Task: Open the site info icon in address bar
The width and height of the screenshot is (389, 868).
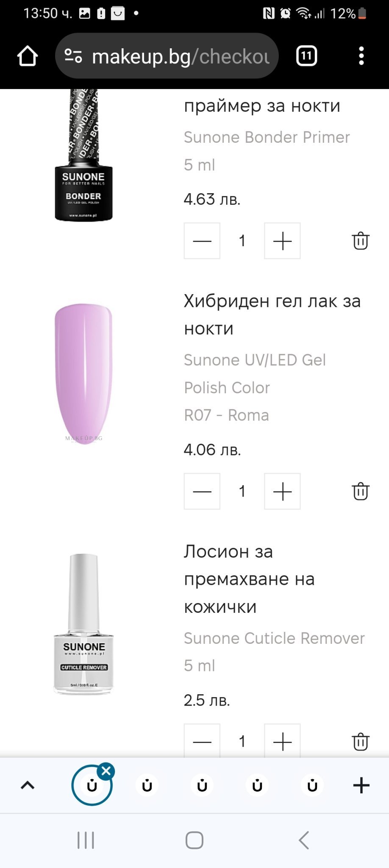Action: click(x=73, y=56)
